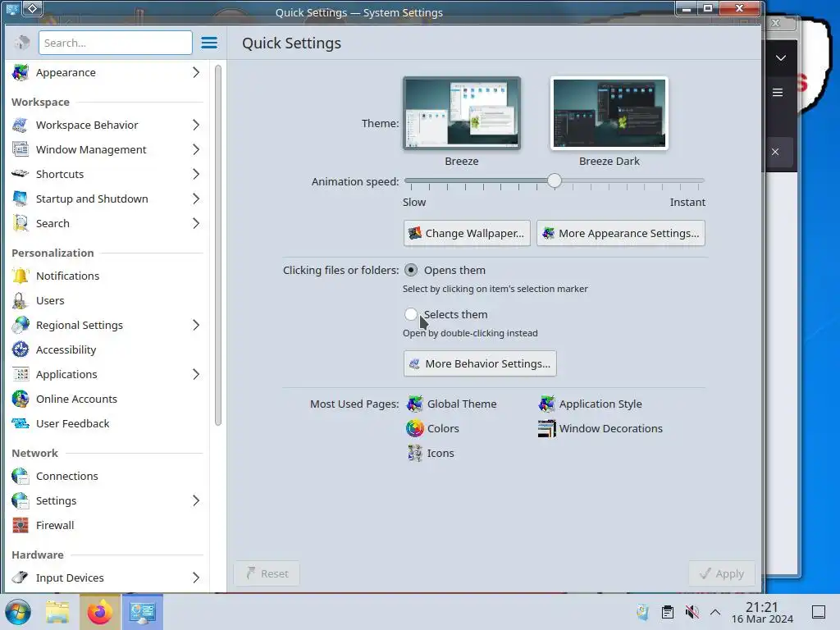
Task: Click the home icon beside search box
Action: pos(22,43)
